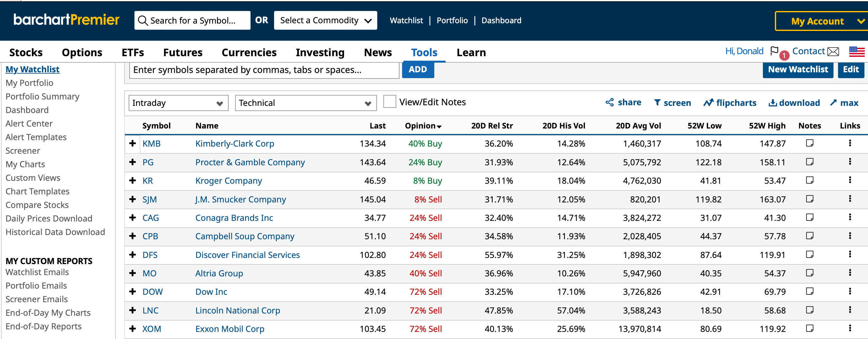Open the note icon for DFS row
The width and height of the screenshot is (868, 339).
[x=810, y=255]
